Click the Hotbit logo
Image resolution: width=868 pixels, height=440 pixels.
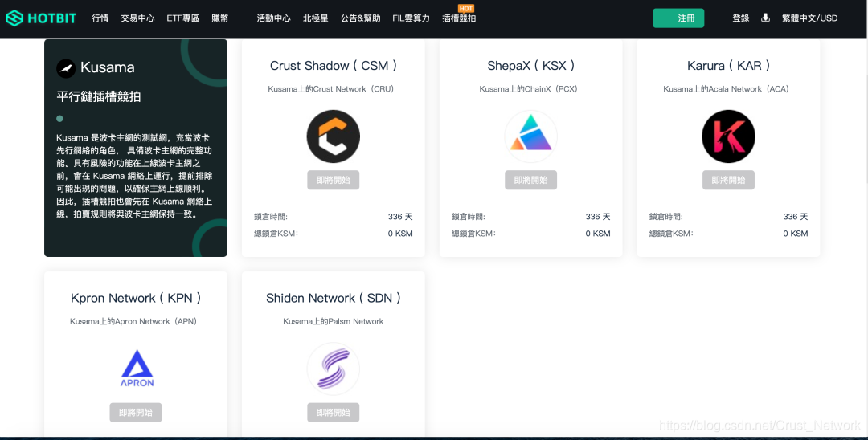pyautogui.click(x=41, y=18)
